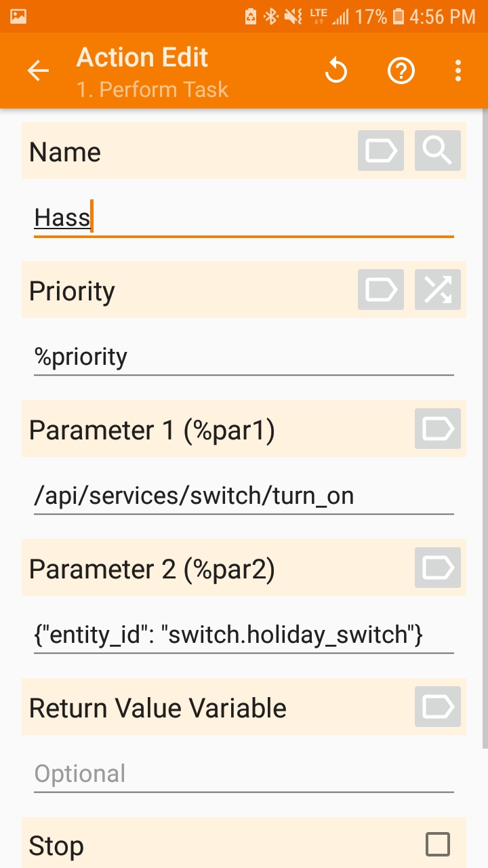Insert a variable into Priority using its tag icon
Screen dimensions: 488x868
(x=380, y=290)
